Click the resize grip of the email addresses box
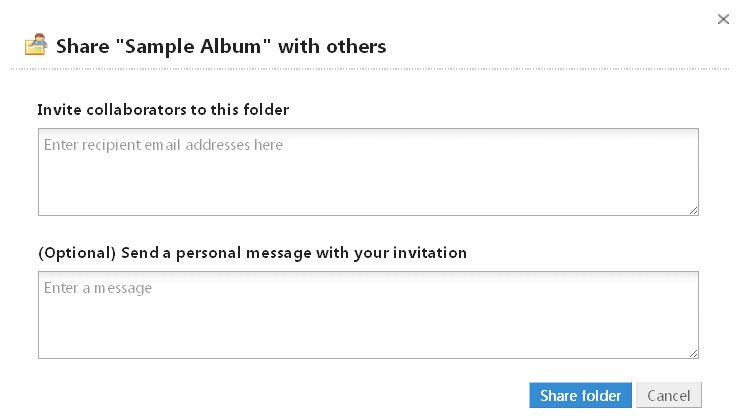Image resolution: width=742 pixels, height=416 pixels. coord(693,211)
